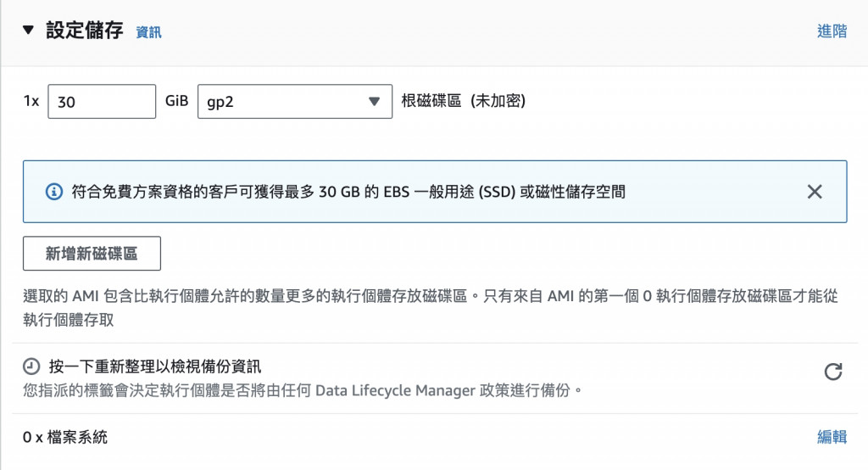Click the 按一下重新整理以檢視備份資訊 text
868x470 pixels.
click(x=155, y=367)
